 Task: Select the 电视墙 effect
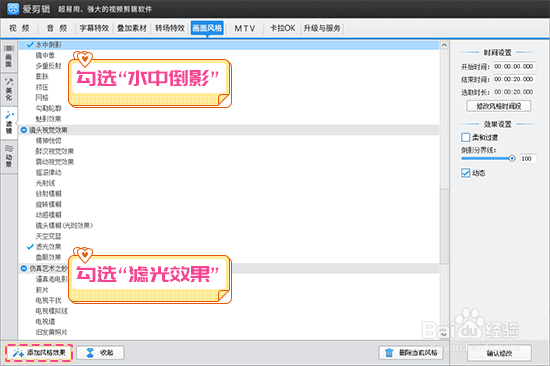tap(45, 321)
